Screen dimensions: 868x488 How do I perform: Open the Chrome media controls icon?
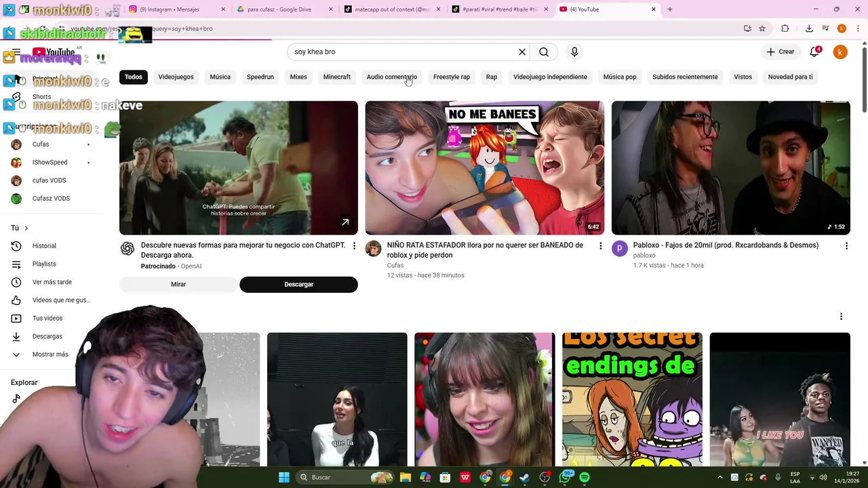pyautogui.click(x=825, y=28)
